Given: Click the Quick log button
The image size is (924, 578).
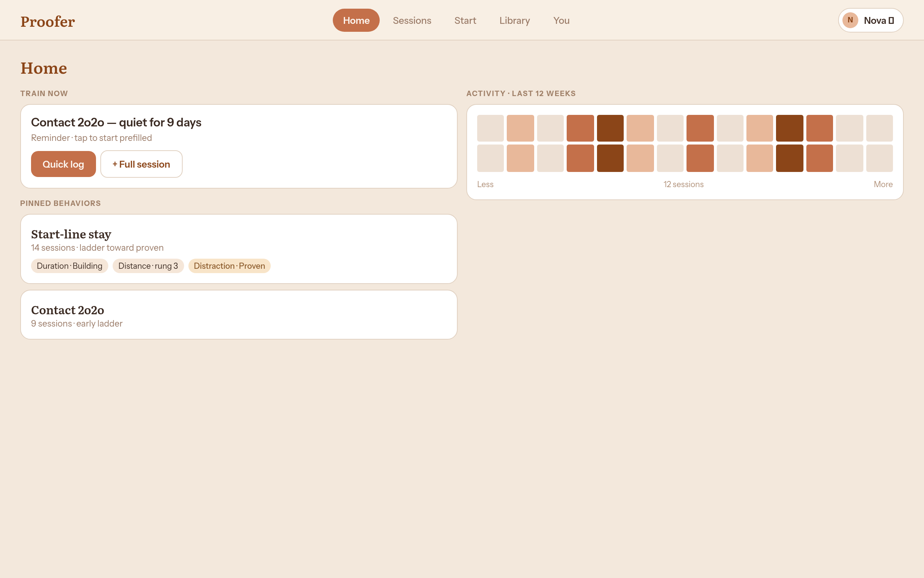Looking at the screenshot, I should coord(64,164).
